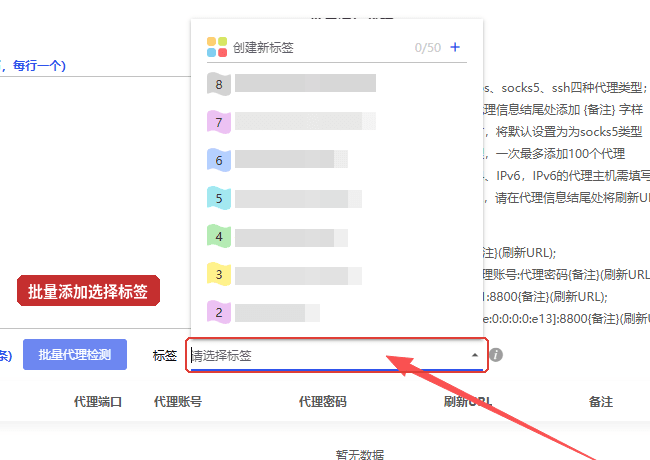Collapse the tag dropdown arrow

click(x=475, y=355)
